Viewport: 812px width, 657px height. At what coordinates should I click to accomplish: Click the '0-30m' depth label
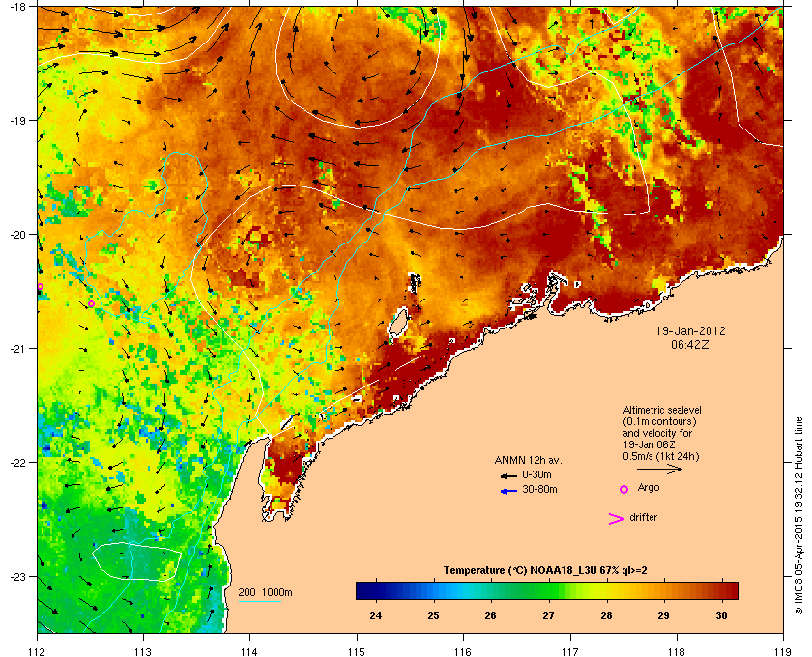pos(536,474)
